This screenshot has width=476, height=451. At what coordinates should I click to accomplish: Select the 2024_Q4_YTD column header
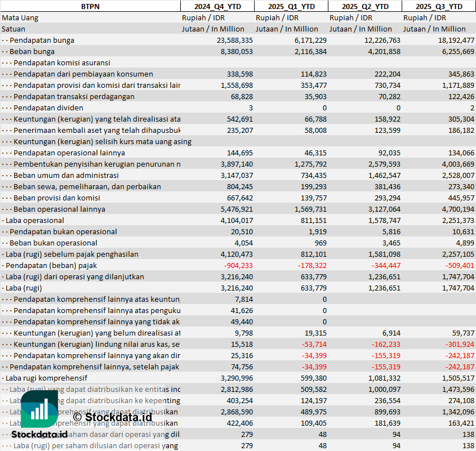217,6
